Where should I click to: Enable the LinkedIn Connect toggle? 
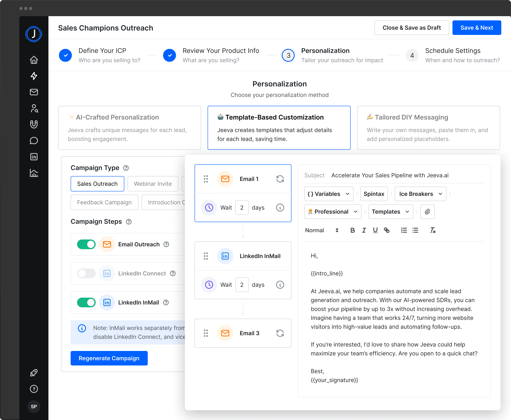86,273
